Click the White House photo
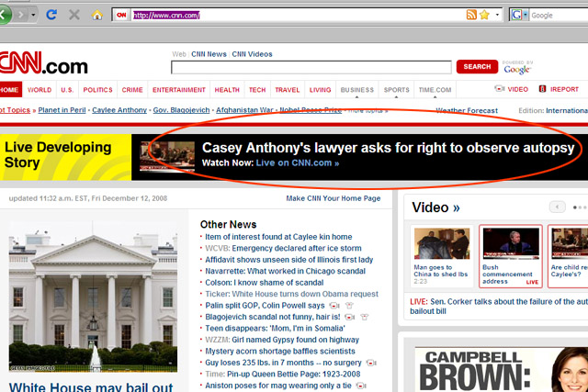The width and height of the screenshot is (588, 392). tap(93, 297)
